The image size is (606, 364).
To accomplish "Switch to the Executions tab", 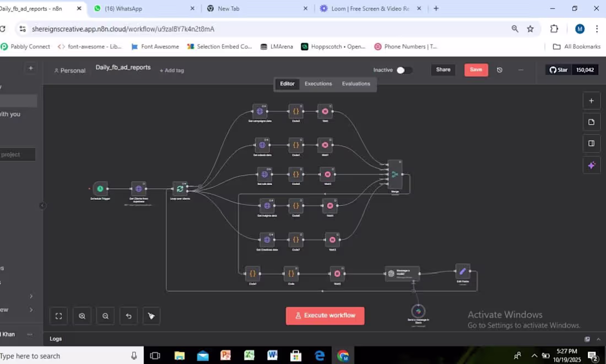I will pos(318,84).
